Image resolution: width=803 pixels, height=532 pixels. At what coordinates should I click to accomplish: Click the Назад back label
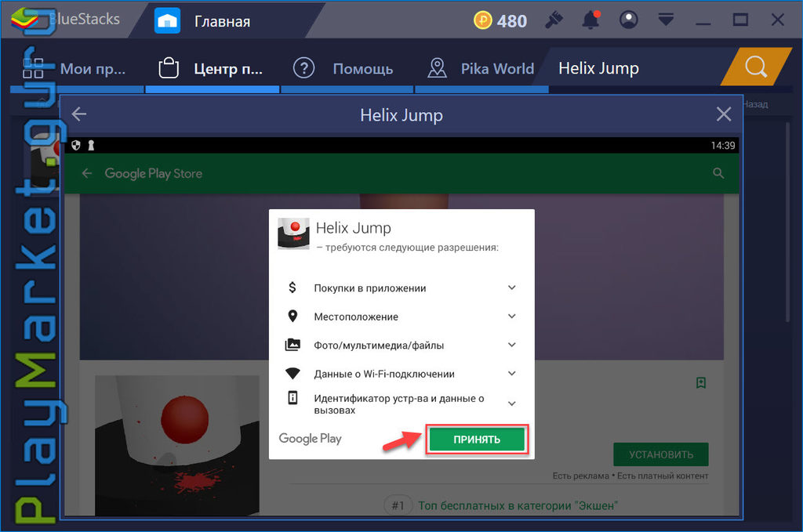click(755, 104)
